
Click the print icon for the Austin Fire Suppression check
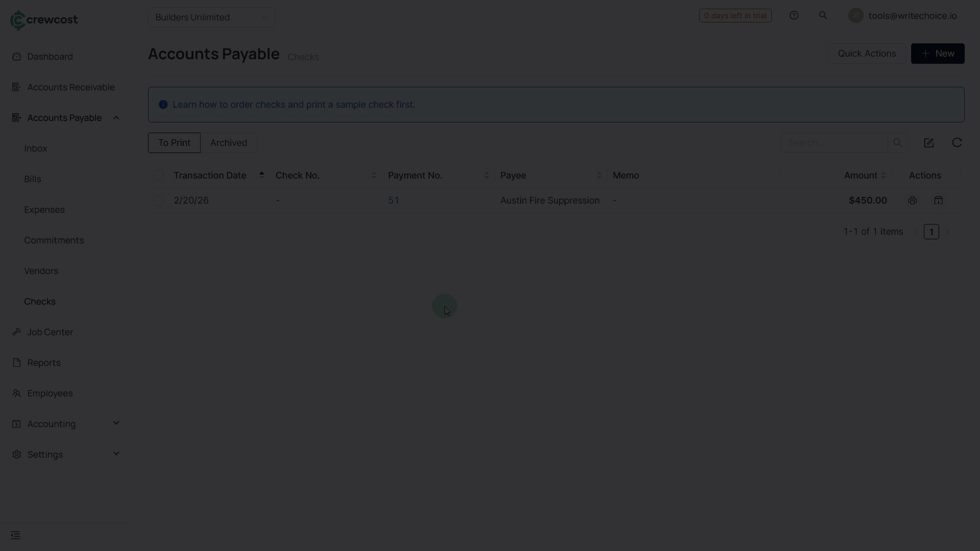pyautogui.click(x=912, y=201)
